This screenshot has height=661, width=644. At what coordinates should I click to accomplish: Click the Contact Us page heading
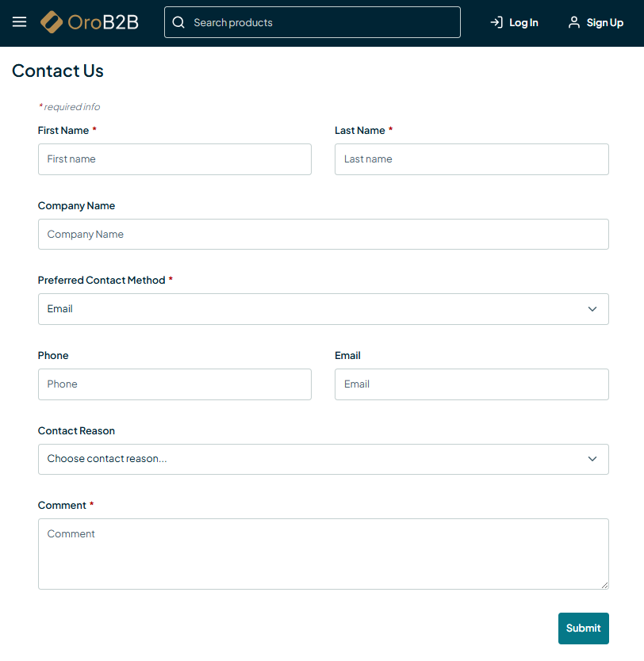(58, 71)
